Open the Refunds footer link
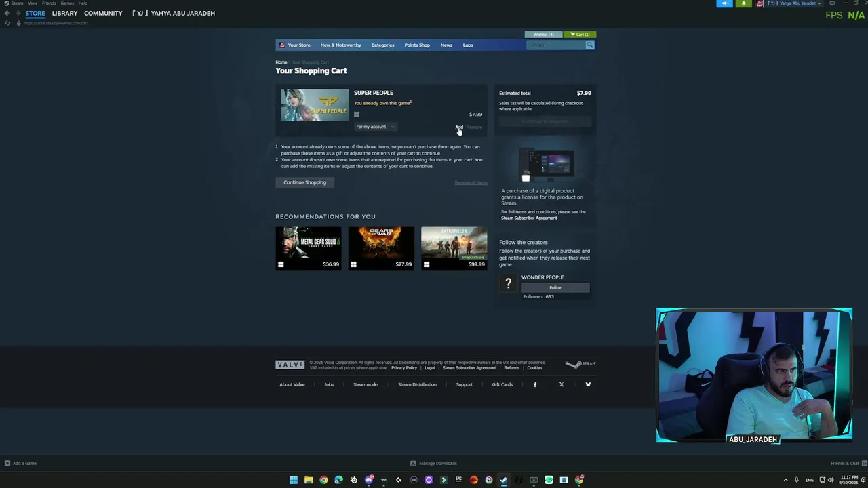This screenshot has width=868, height=488. coord(511,368)
